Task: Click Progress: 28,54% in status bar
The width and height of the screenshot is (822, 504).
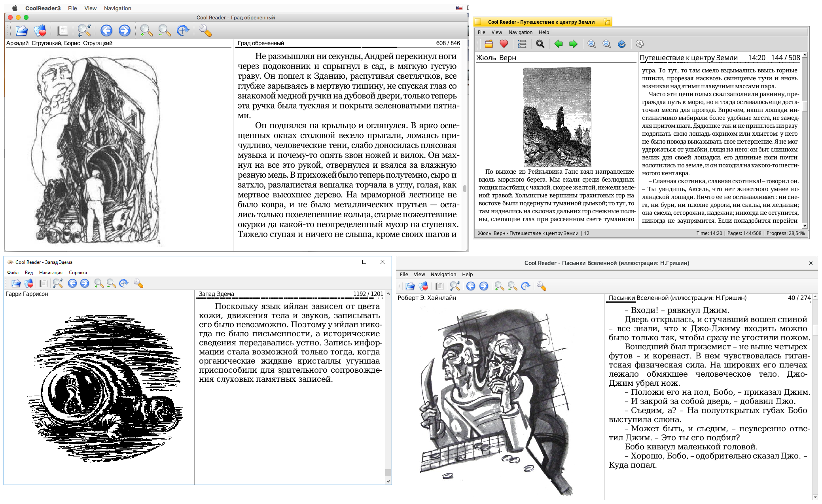Action: point(786,233)
